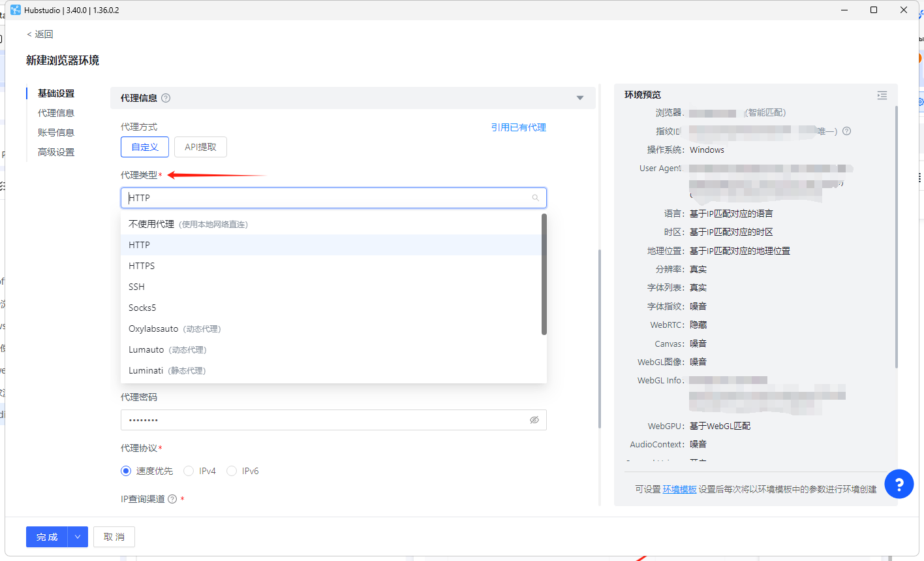Select the IPv6 protocol option
This screenshot has width=924, height=561.
(x=232, y=471)
